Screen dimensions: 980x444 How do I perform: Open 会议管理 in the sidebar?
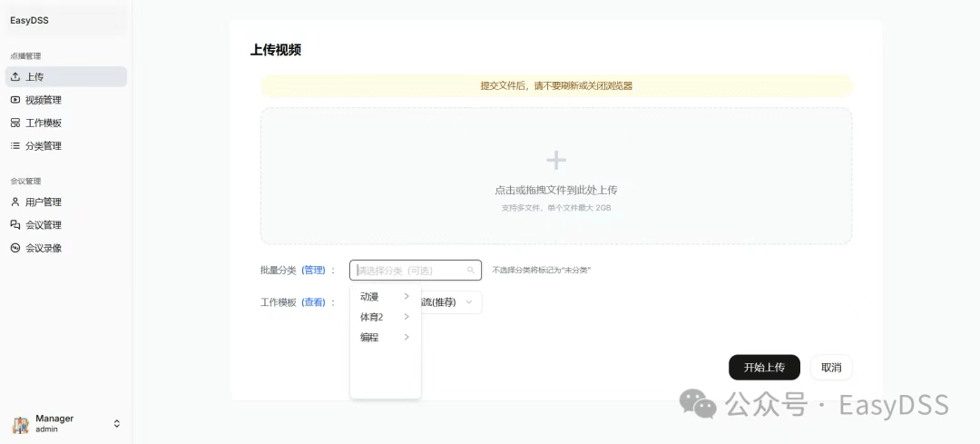(x=66, y=225)
